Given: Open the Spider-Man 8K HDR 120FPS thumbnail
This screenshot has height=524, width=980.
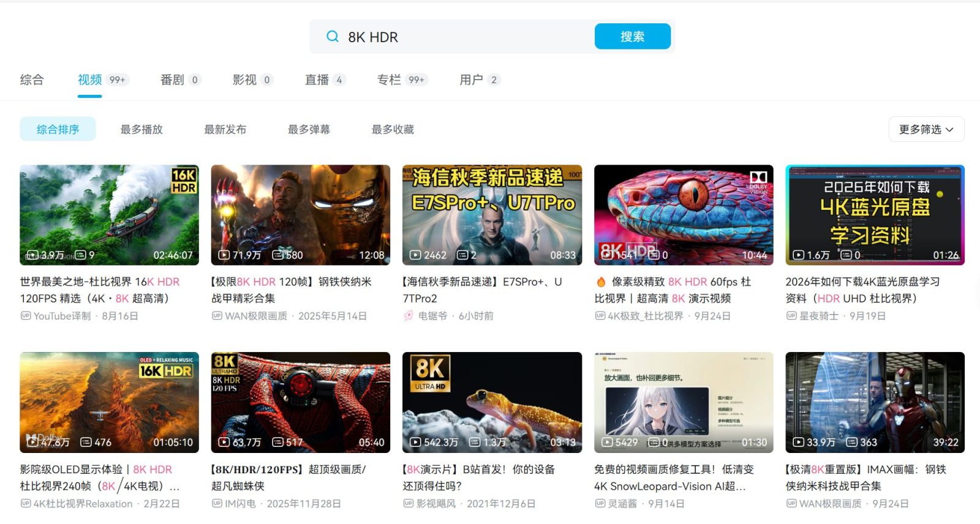Looking at the screenshot, I should click(300, 402).
